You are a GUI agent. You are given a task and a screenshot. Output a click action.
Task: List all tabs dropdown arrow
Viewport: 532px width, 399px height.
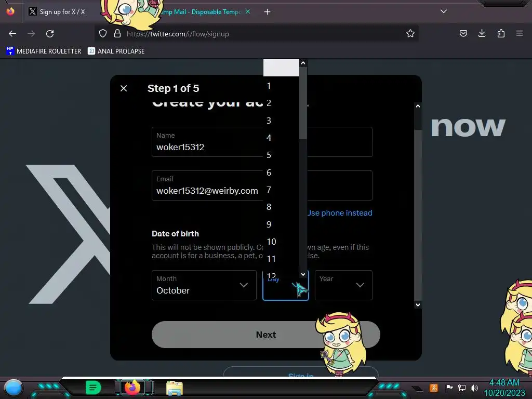(x=444, y=11)
